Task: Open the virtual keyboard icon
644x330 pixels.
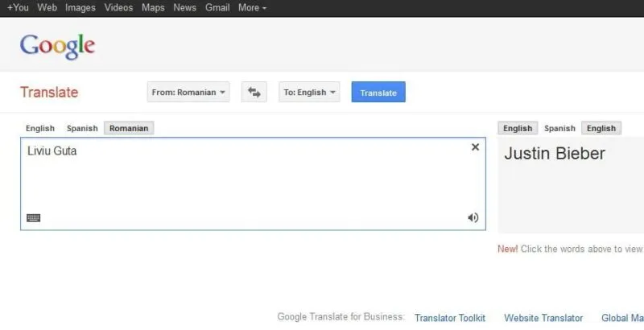Action: [34, 218]
